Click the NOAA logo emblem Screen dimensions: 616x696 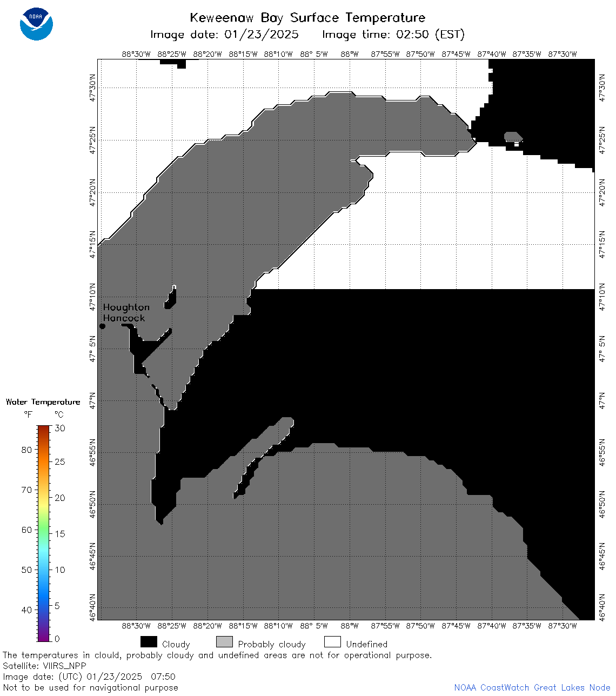pos(36,24)
